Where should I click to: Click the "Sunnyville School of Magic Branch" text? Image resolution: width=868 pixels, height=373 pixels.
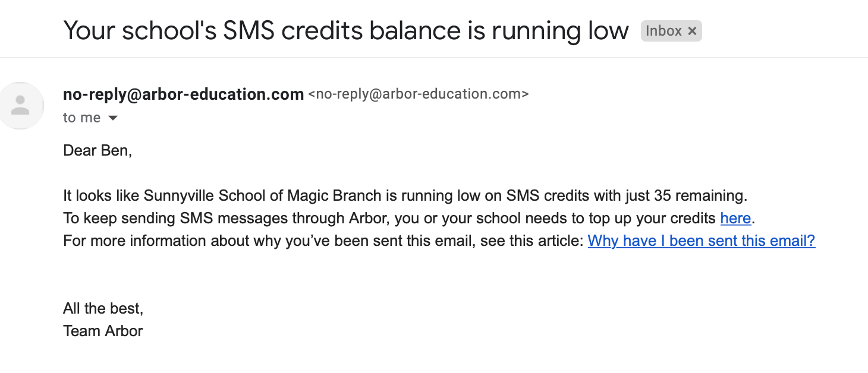pyautogui.click(x=262, y=195)
